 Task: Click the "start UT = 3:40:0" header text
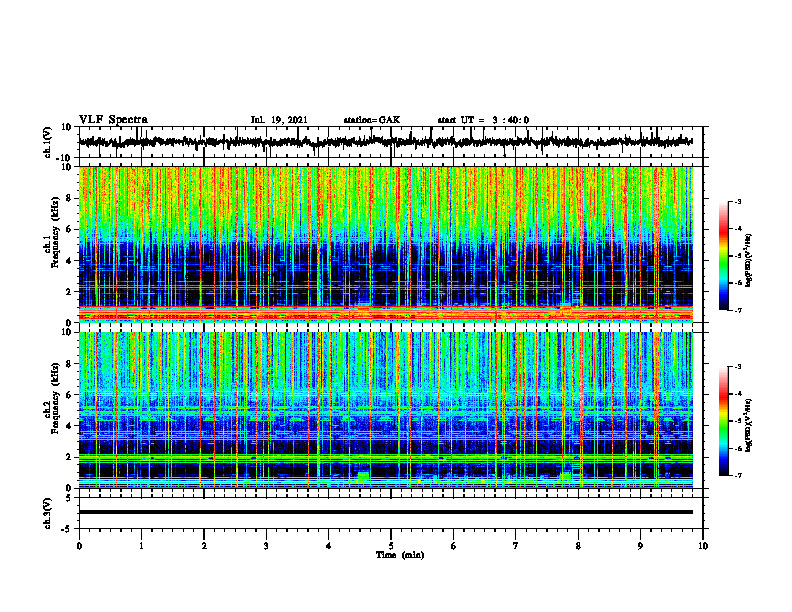coord(483,120)
